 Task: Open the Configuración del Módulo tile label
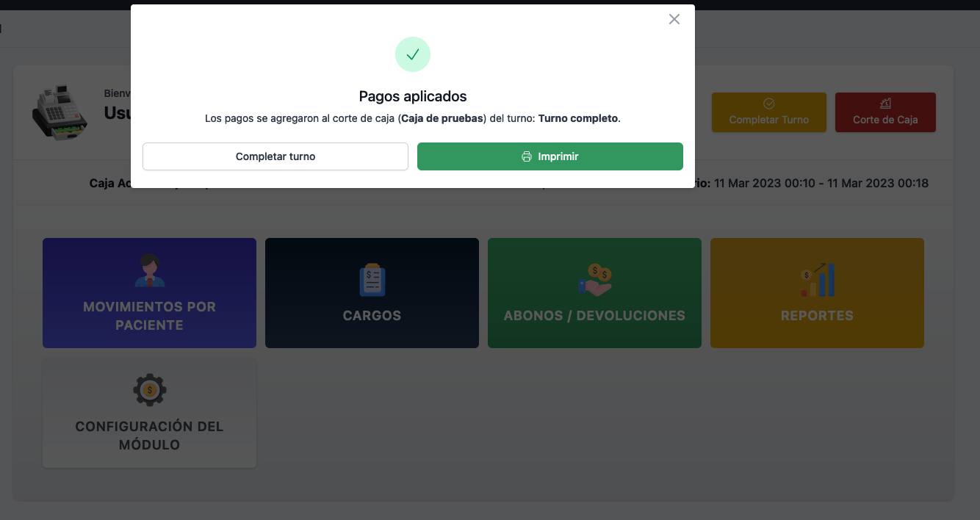(x=149, y=436)
